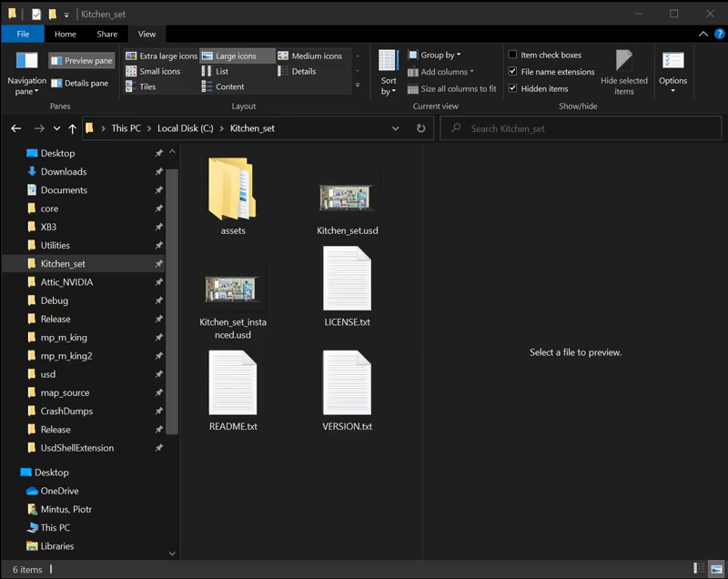
Task: Open the File tab
Action: click(x=23, y=34)
